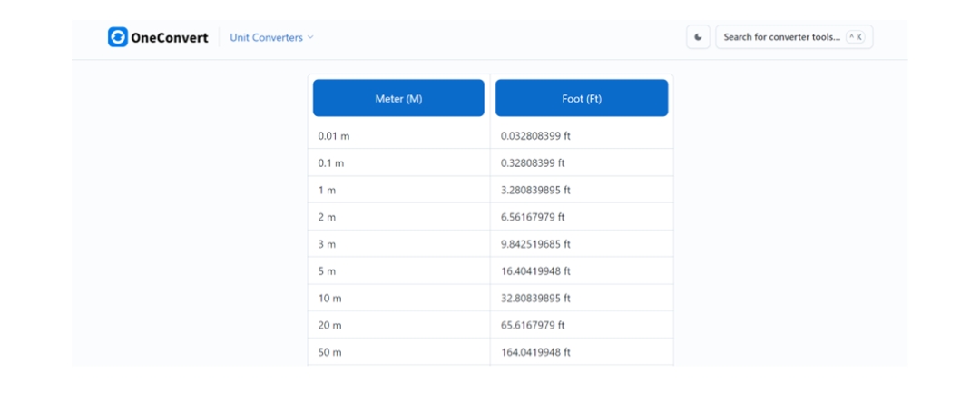Toggle dark mode with the moon icon
The height and width of the screenshot is (413, 980).
click(x=698, y=37)
